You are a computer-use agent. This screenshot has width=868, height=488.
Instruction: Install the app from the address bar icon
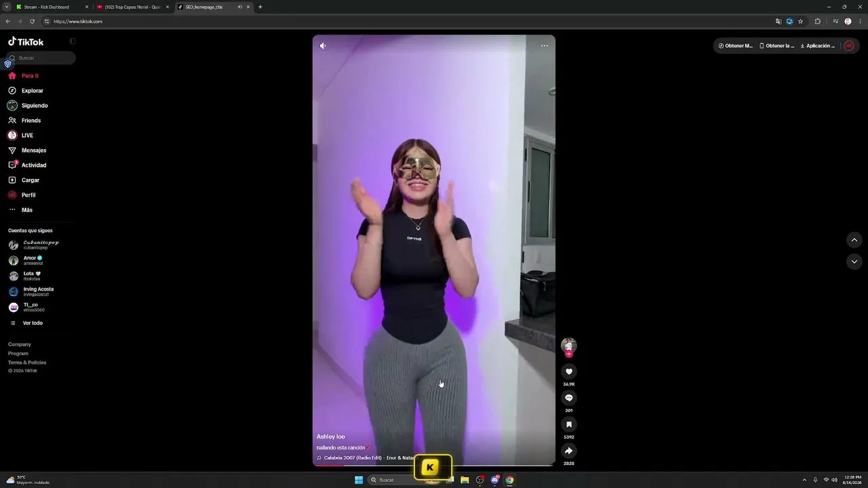[x=789, y=22]
